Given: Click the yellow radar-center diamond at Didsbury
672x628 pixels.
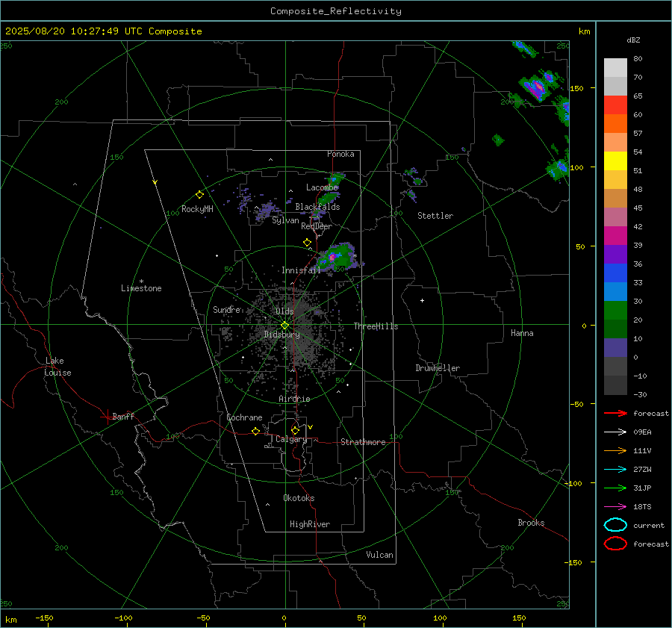Looking at the screenshot, I should 284,326.
